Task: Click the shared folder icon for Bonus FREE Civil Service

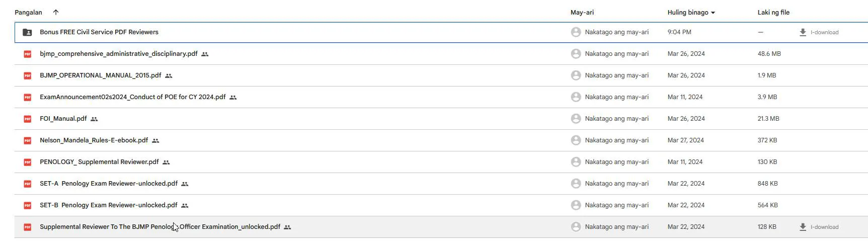Action: [27, 32]
